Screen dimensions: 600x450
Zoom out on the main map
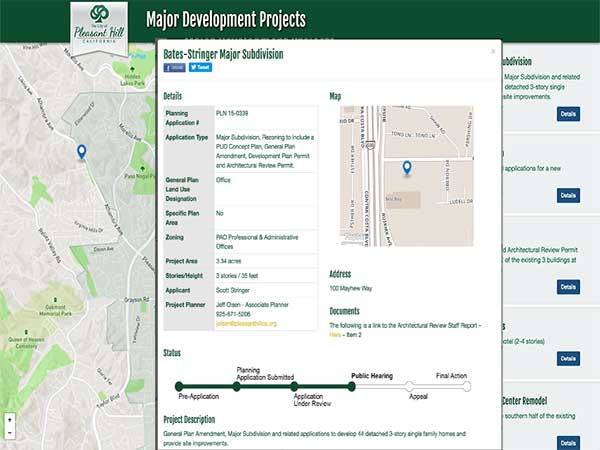(x=9, y=435)
